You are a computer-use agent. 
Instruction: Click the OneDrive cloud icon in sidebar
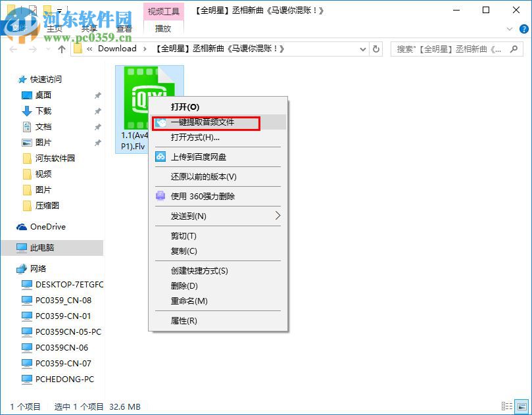point(21,227)
